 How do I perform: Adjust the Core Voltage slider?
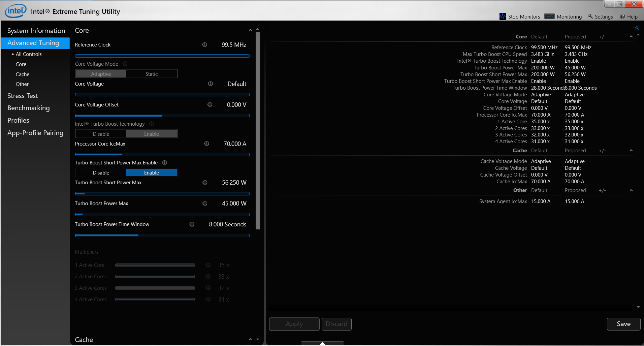click(162, 95)
